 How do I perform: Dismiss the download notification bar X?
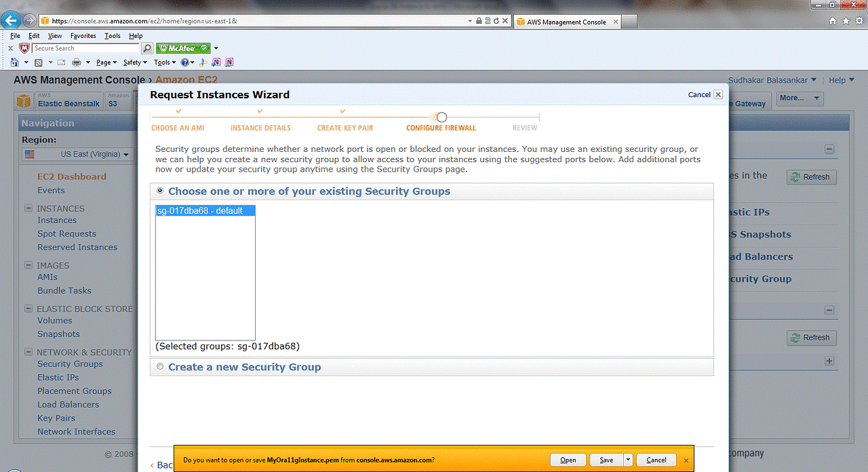[686, 460]
